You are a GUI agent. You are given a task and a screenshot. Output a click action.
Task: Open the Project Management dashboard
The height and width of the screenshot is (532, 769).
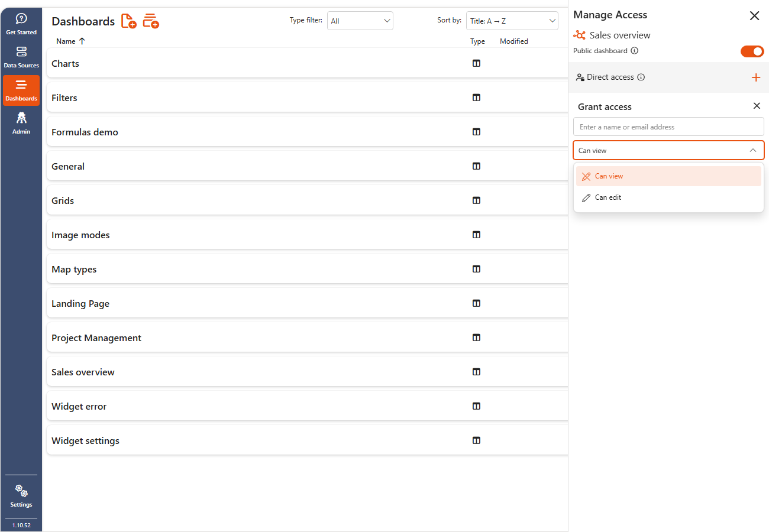click(x=96, y=338)
